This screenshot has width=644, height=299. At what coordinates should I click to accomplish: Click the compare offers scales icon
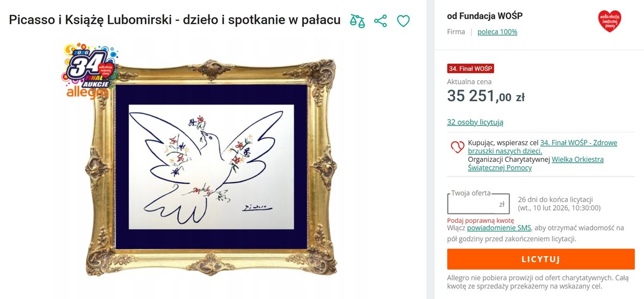click(x=357, y=21)
